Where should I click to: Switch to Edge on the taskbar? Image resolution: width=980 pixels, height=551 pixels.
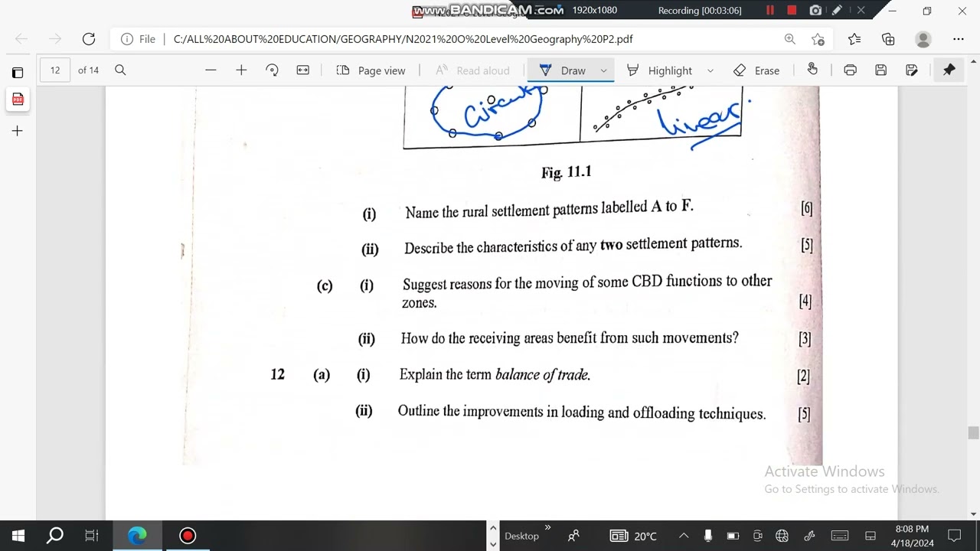click(x=138, y=536)
